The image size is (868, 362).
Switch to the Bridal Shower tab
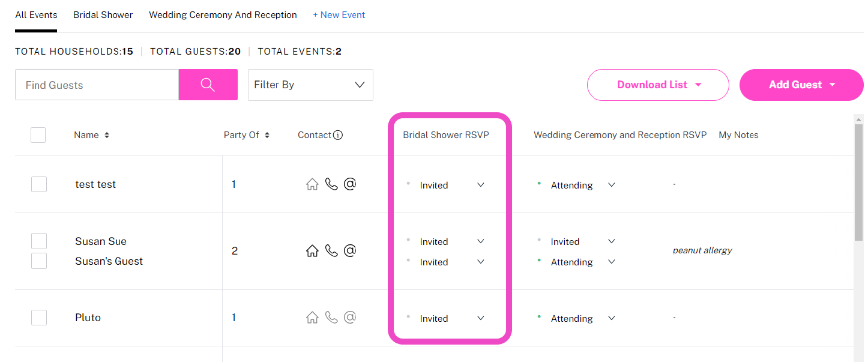pos(103,14)
